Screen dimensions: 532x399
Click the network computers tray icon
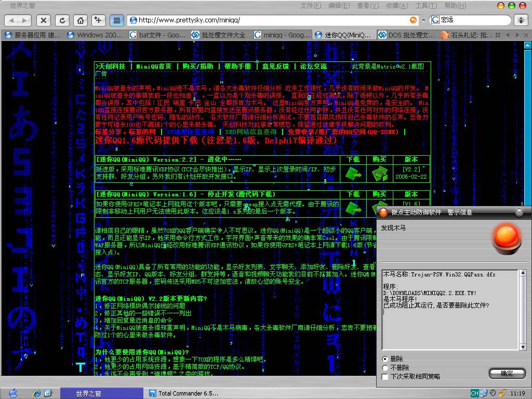click(484, 393)
